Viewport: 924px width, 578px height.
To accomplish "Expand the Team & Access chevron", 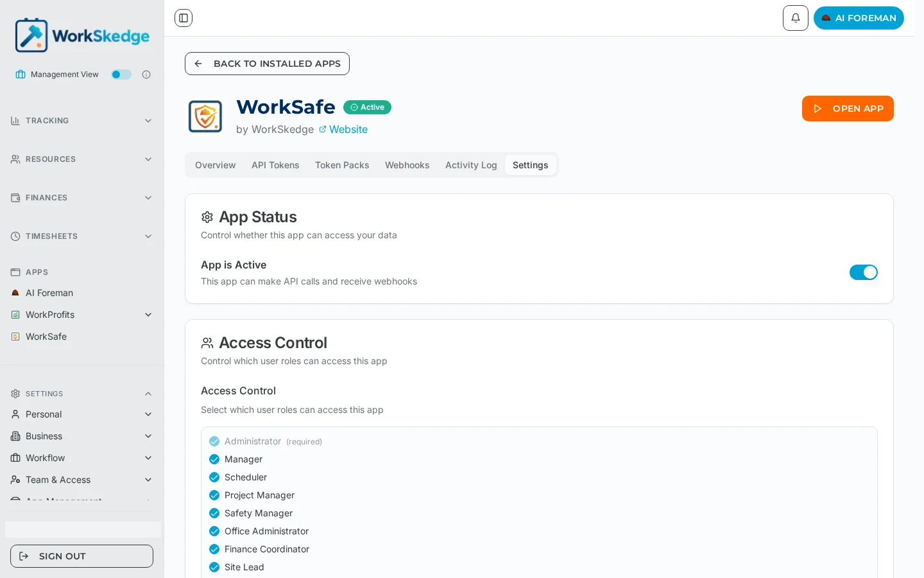I will 148,480.
